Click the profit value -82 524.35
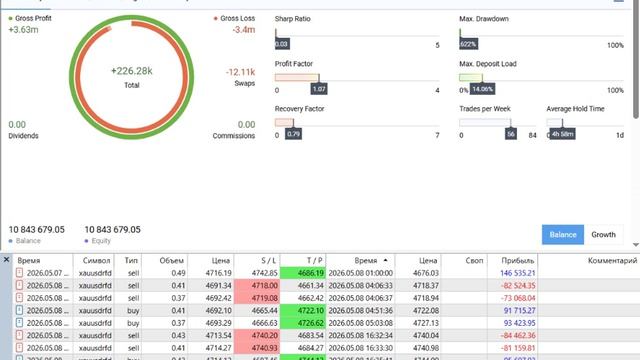Viewport: 640px width, 360px height. (x=518, y=286)
